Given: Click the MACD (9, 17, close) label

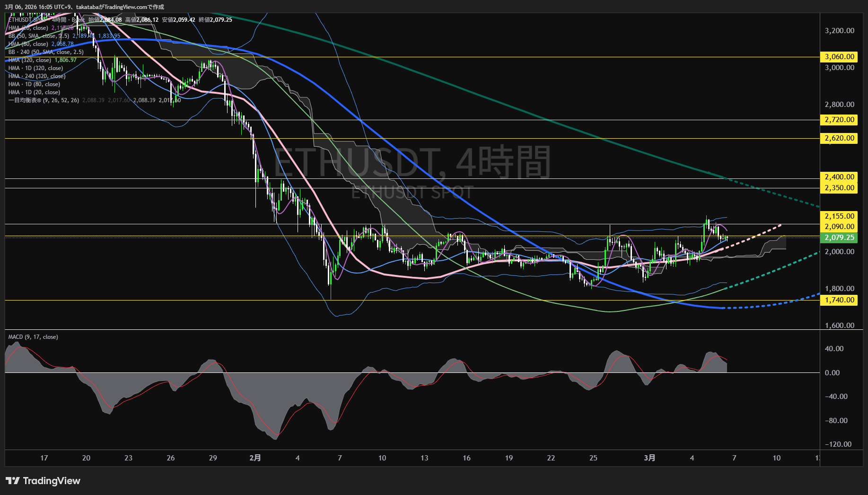Looking at the screenshot, I should [x=33, y=337].
